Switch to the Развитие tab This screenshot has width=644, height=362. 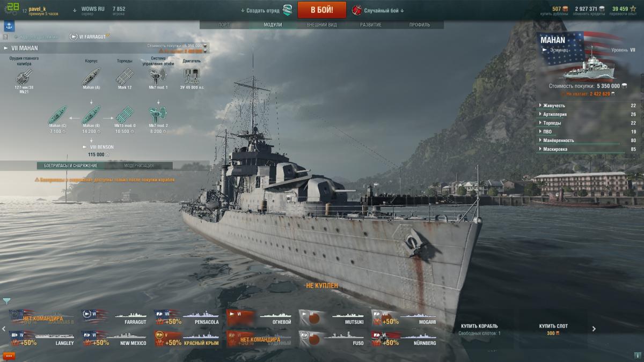371,25
